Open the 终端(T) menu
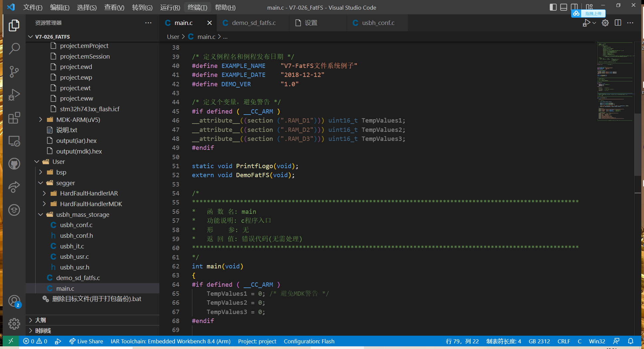The image size is (644, 349). pyautogui.click(x=197, y=7)
